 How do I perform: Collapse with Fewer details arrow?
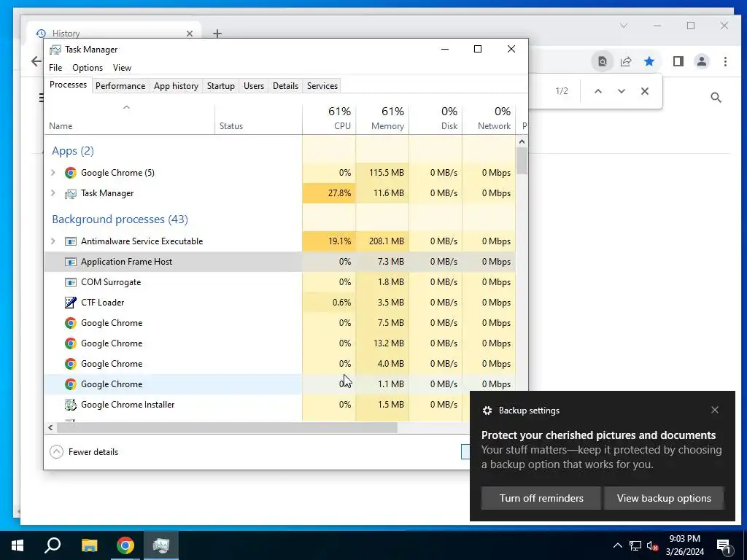[56, 452]
